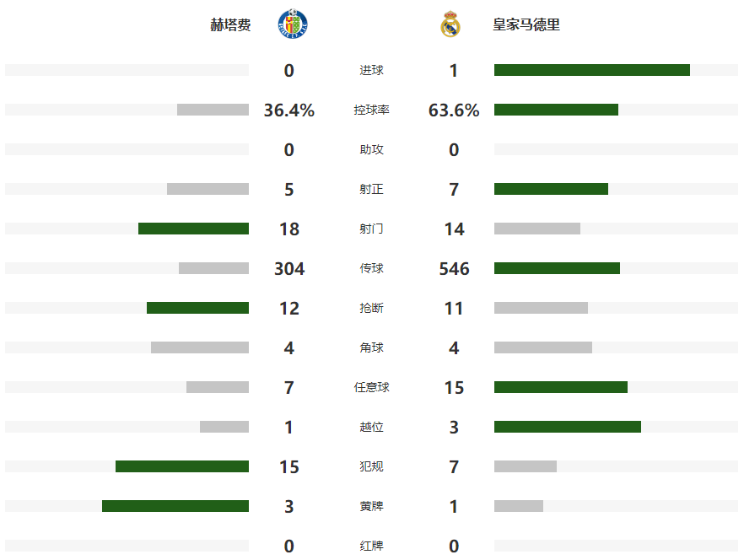Click the Real Madrid club crest
This screenshot has height=560, width=744.
tap(450, 24)
